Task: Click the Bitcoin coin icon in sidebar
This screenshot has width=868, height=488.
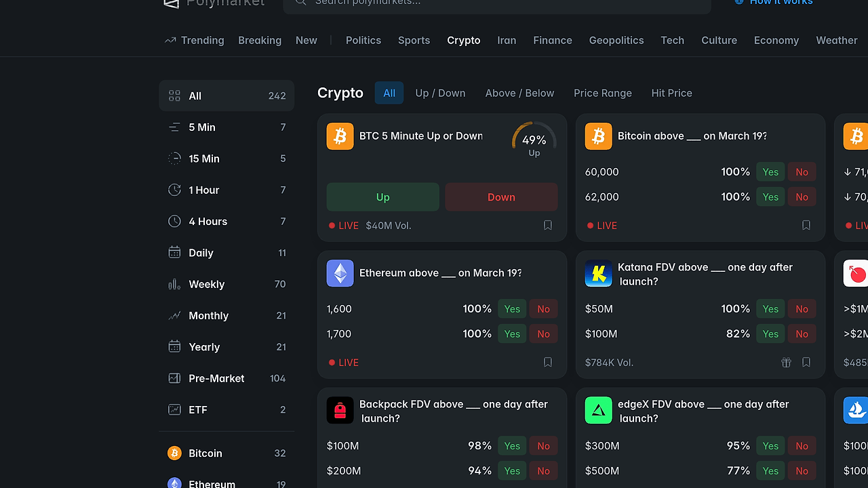Action: coord(174,453)
